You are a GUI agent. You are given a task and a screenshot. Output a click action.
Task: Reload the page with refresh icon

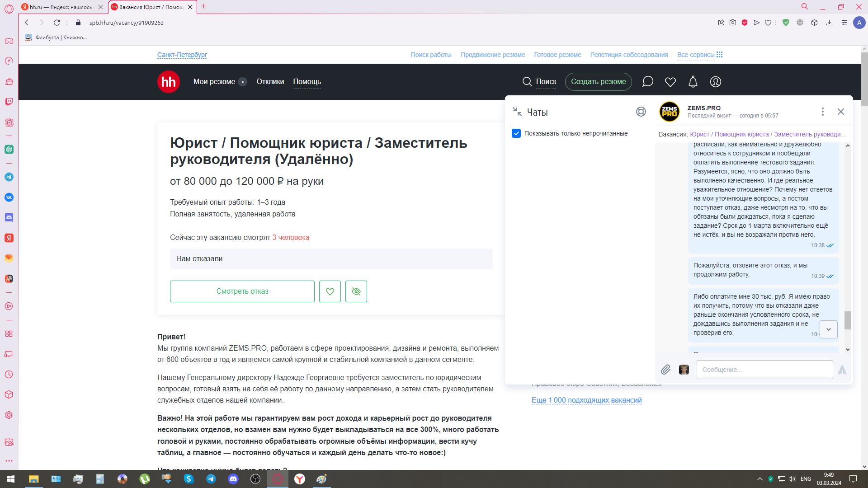coord(57,23)
